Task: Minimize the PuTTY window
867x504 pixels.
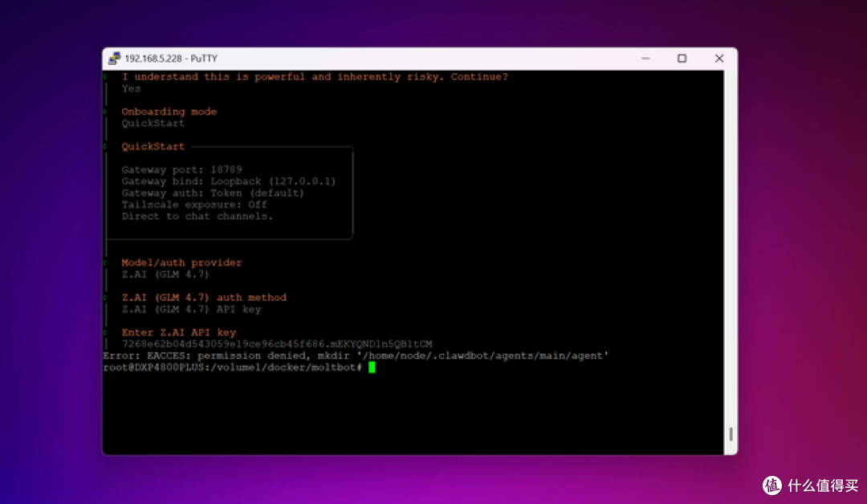Action: [x=645, y=59]
